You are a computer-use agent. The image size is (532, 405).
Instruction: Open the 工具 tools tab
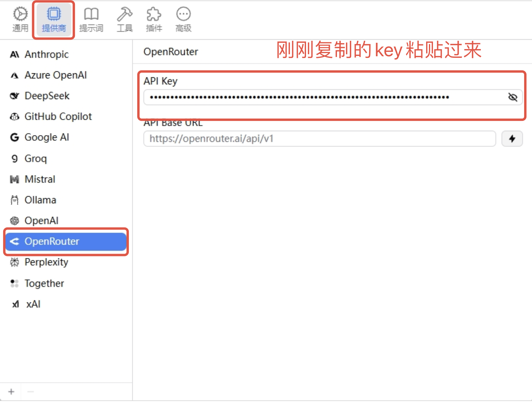(x=124, y=19)
